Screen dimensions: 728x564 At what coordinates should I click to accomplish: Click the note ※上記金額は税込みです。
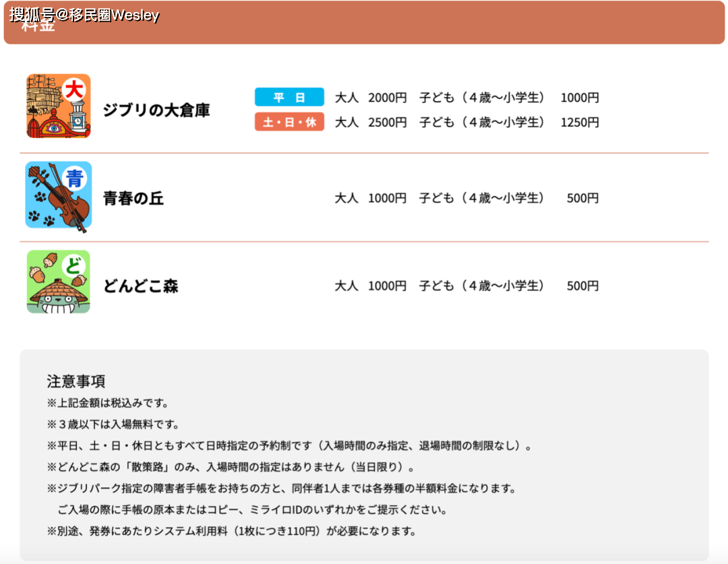pos(108,403)
